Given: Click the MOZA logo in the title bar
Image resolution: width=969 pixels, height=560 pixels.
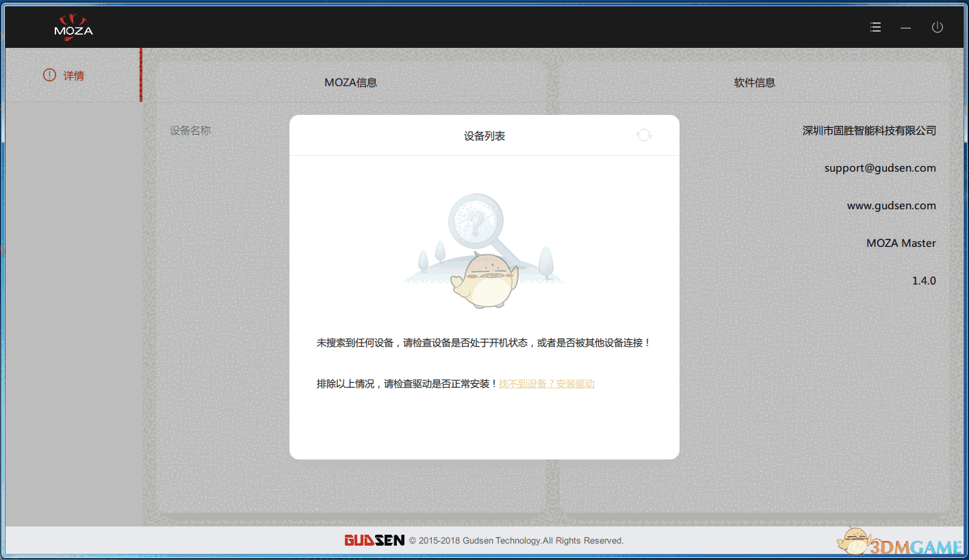Looking at the screenshot, I should pyautogui.click(x=73, y=27).
